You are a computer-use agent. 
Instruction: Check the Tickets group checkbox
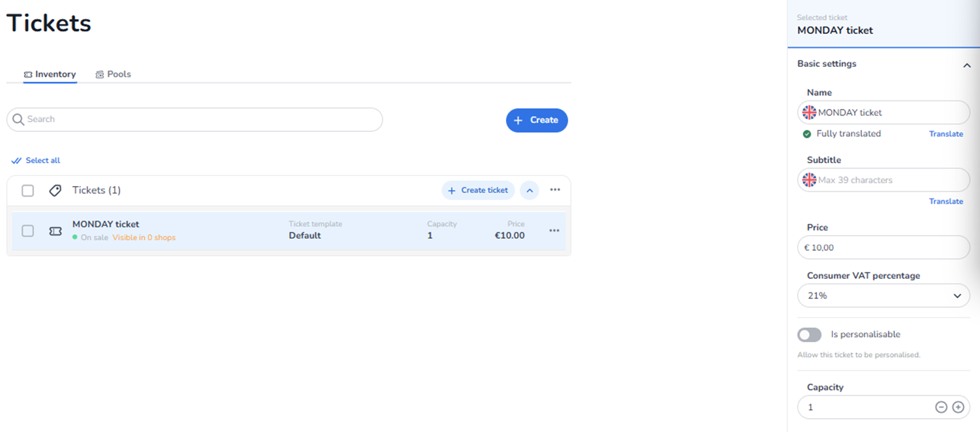click(x=28, y=191)
